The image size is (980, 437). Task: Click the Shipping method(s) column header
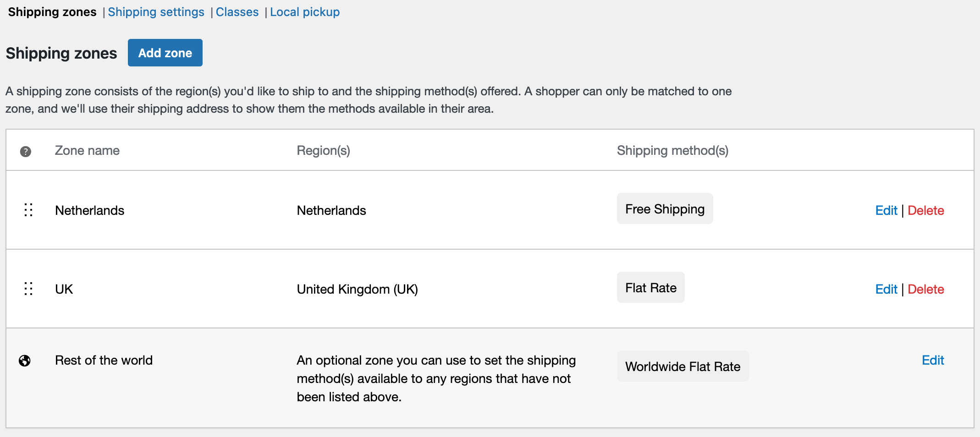tap(672, 150)
